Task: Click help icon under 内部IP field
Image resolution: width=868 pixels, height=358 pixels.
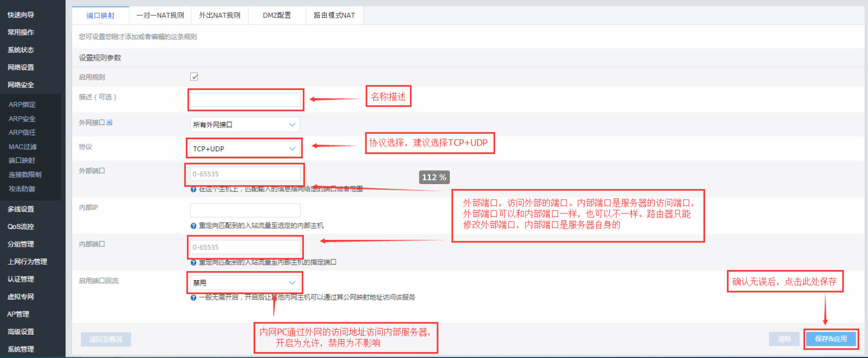Action: coord(193,226)
